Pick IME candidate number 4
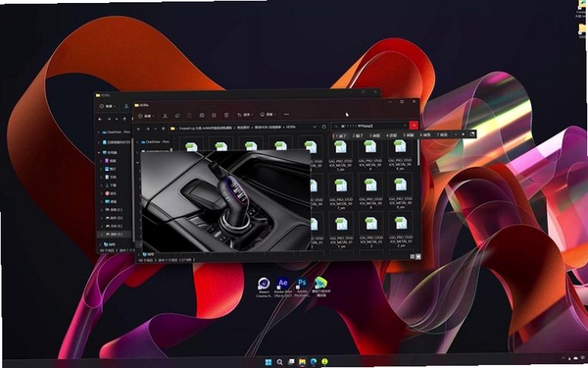 (x=391, y=134)
